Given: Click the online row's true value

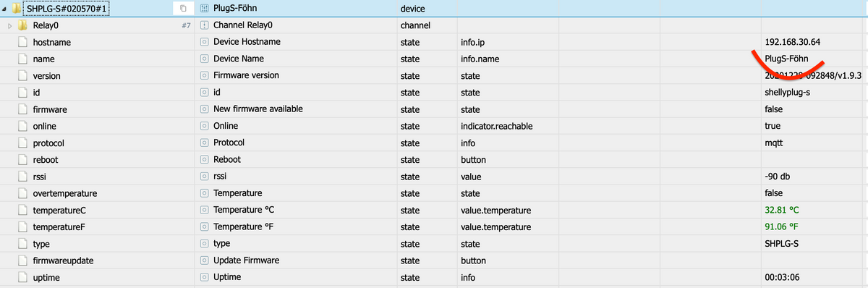Looking at the screenshot, I should pyautogui.click(x=772, y=126).
